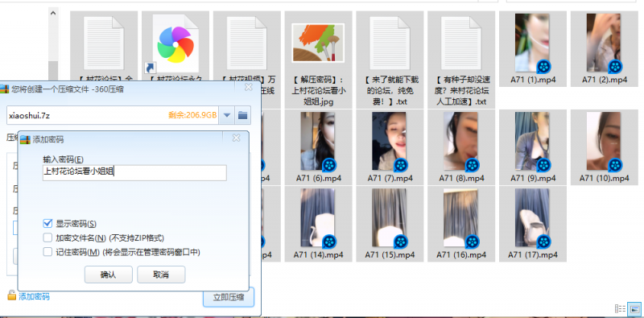
Task: Select the A71 (17).mp4 file
Action: tap(533, 224)
